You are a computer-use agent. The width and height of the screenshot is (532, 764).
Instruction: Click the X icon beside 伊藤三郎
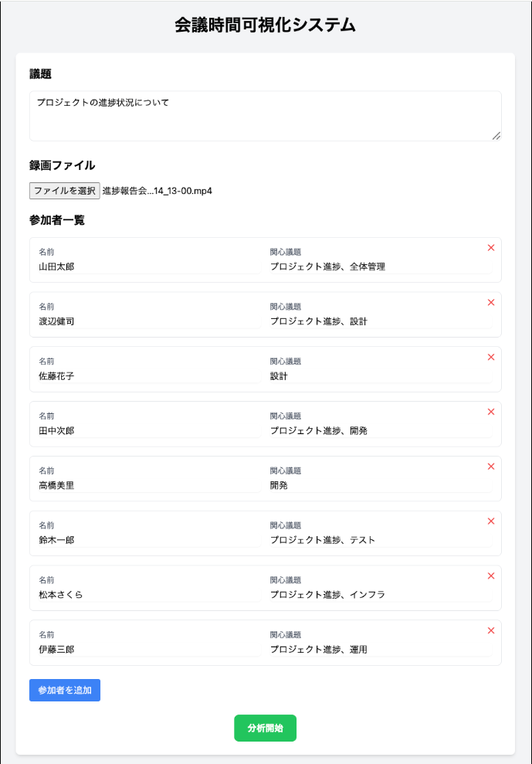pyautogui.click(x=491, y=630)
